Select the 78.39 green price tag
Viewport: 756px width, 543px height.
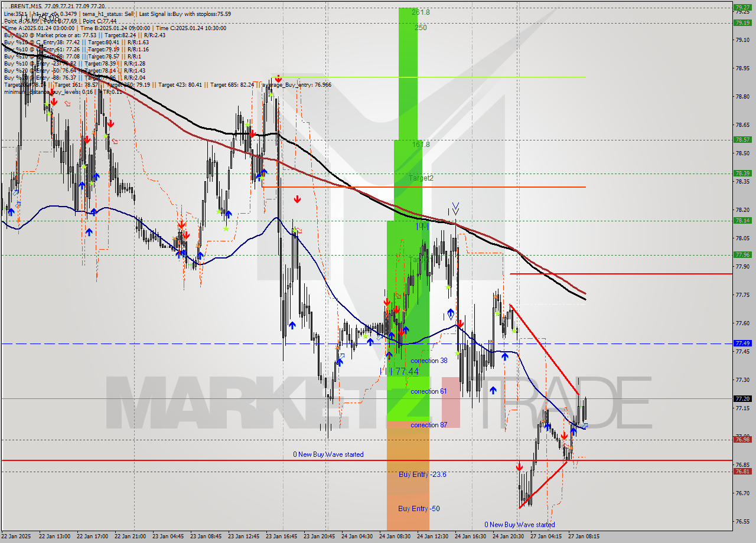pyautogui.click(x=742, y=173)
